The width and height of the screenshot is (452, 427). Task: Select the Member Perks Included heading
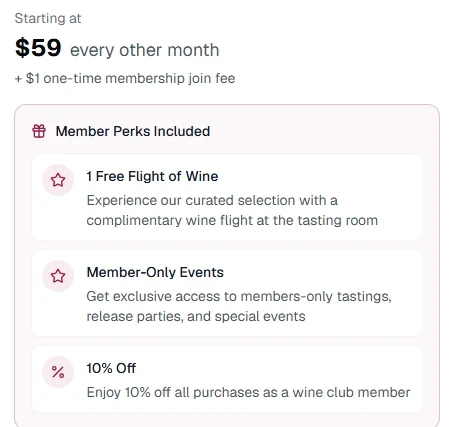pos(133,131)
